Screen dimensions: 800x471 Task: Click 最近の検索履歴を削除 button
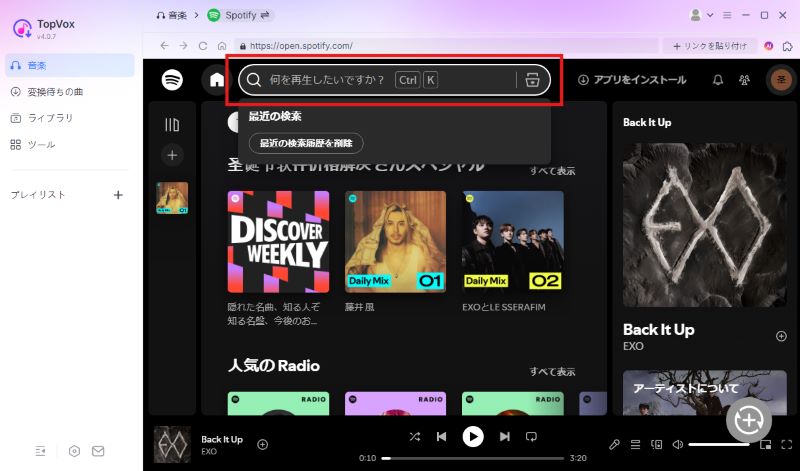(x=305, y=144)
